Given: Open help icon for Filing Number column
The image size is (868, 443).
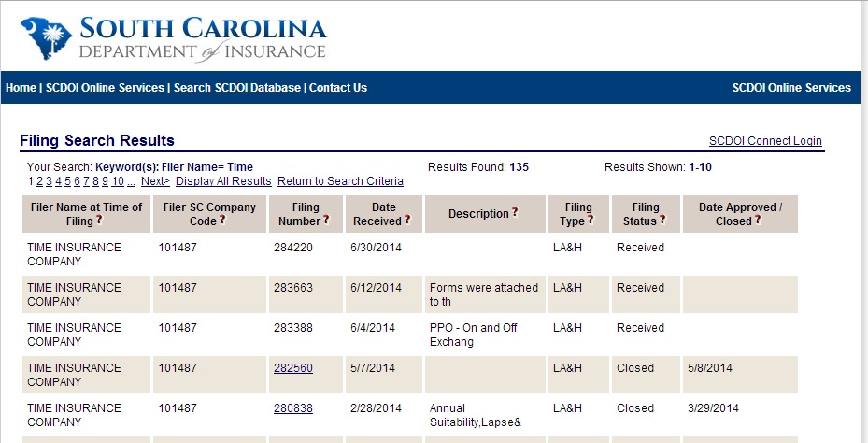Looking at the screenshot, I should (x=326, y=220).
